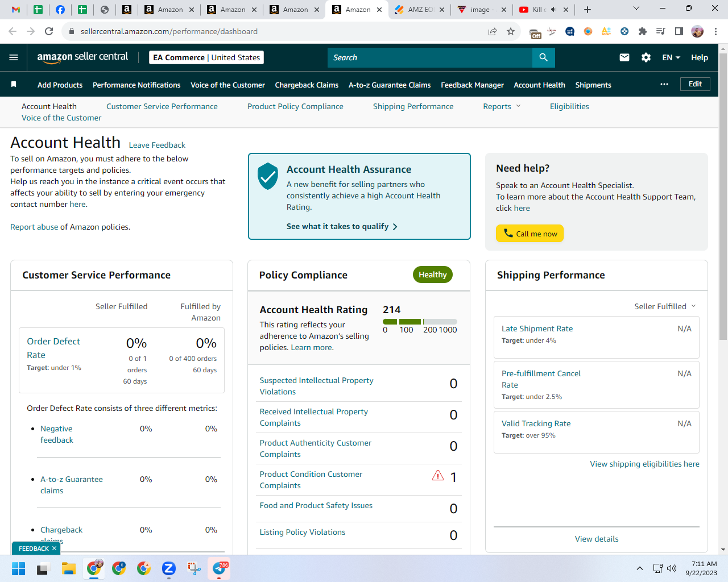The width and height of the screenshot is (728, 582).
Task: Reload the page with the browser refresh icon
Action: [x=49, y=31]
